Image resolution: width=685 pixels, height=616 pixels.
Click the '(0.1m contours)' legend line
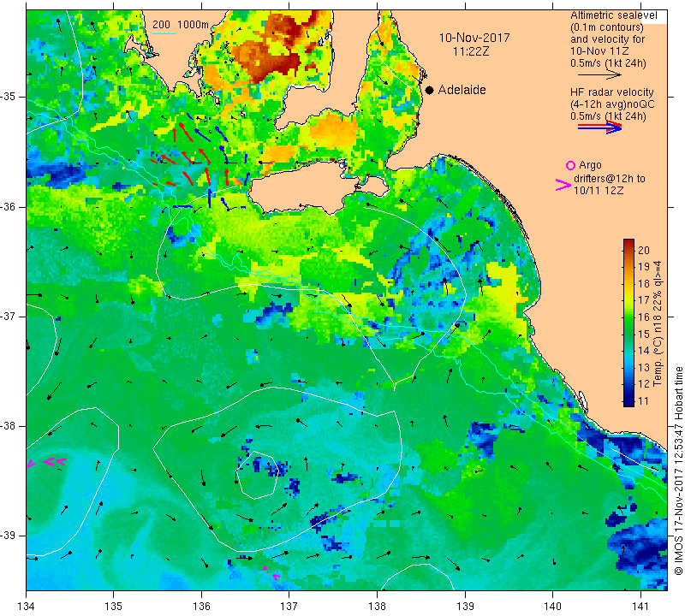pos(607,27)
